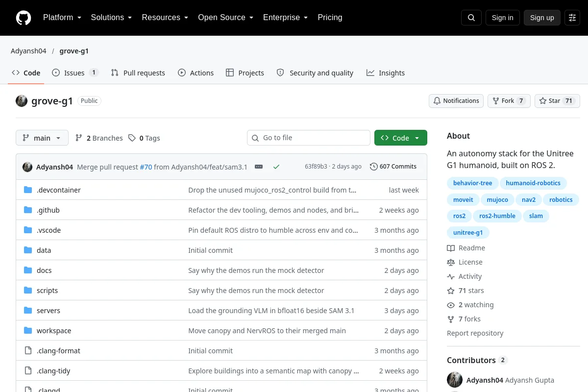The width and height of the screenshot is (588, 392).
Task: Click the Adyansh04 avatar beside repo title
Action: click(22, 101)
